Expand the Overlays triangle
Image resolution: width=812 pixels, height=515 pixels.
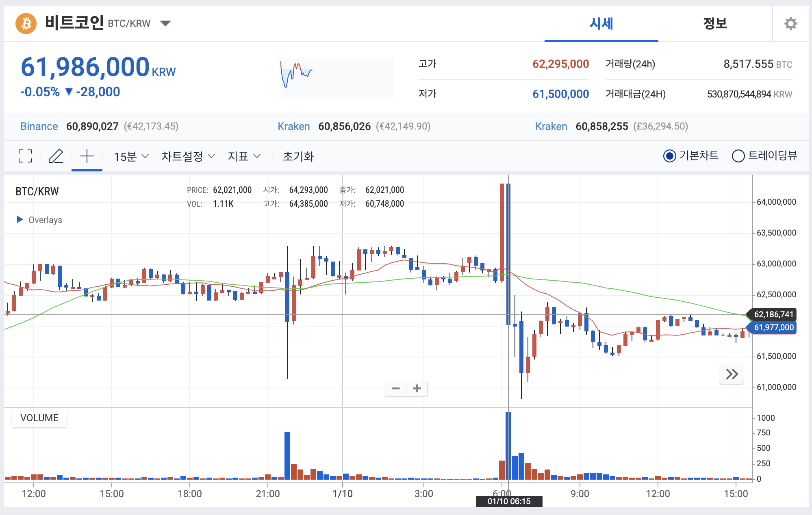tap(20, 220)
